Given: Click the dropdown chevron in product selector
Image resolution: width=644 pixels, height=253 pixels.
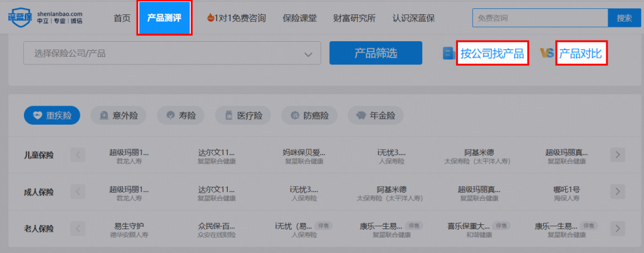Looking at the screenshot, I should [308, 54].
